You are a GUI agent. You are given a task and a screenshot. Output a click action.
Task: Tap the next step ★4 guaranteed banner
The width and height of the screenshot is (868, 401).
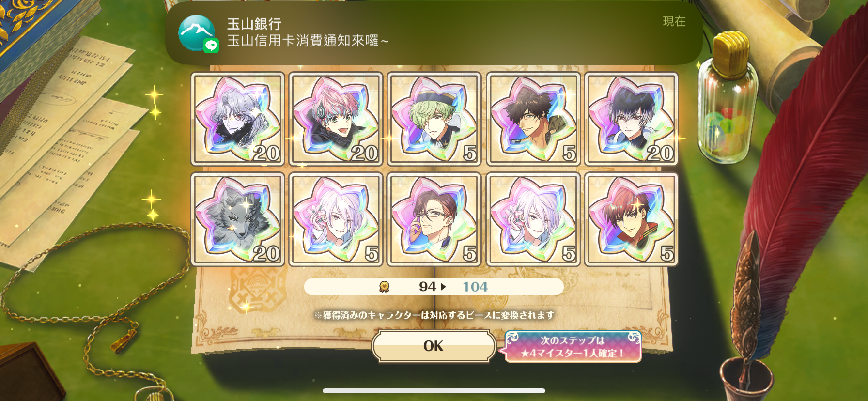pos(573,346)
